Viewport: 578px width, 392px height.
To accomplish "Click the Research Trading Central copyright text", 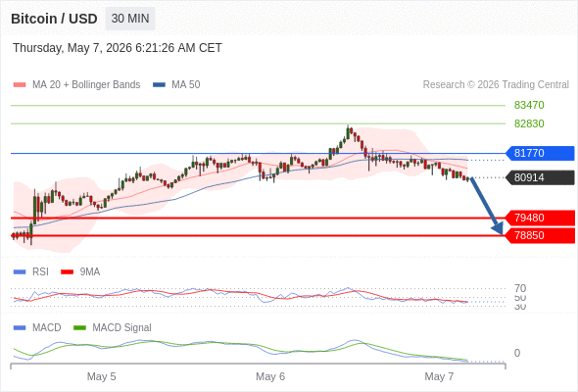I will [496, 85].
